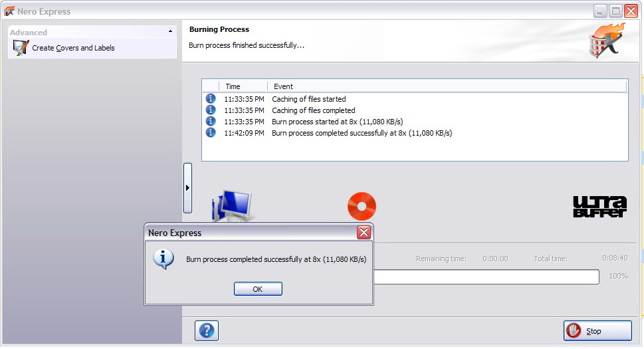This screenshot has width=644, height=349.
Task: Collapse the Advanced panel section
Action: (x=170, y=32)
